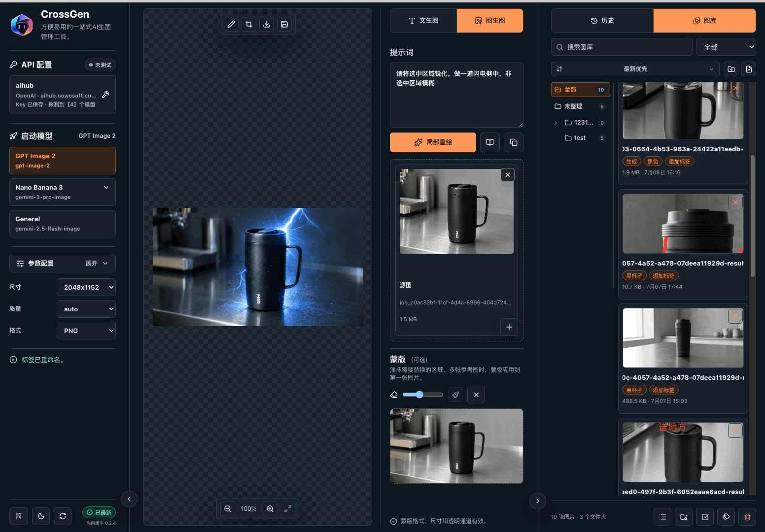
Task: Enable multi-select with the checkbox icon
Action: tap(705, 517)
